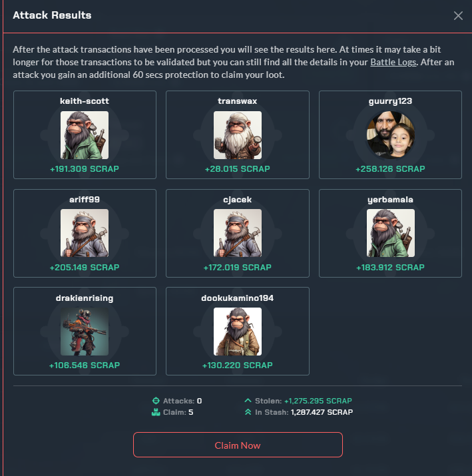Click the Attacks crosshair icon

tap(156, 401)
